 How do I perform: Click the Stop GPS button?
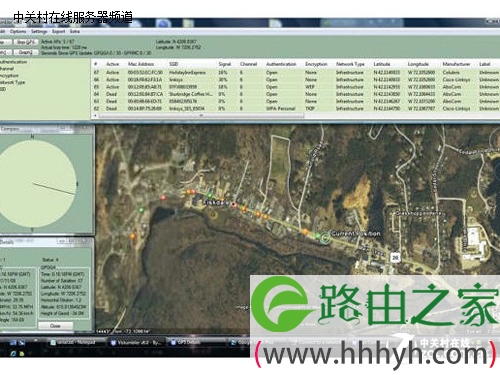point(26,42)
